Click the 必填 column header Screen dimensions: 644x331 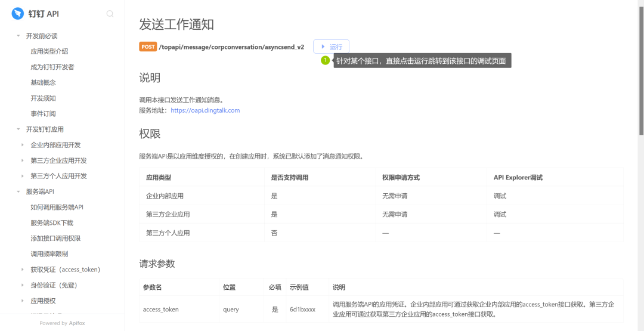pyautogui.click(x=275, y=287)
